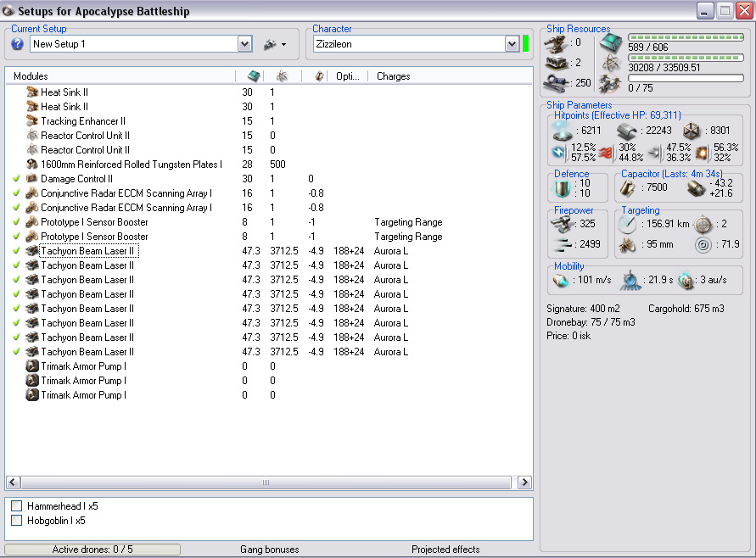Open the ship setup actions icon menu
This screenshot has width=756, height=558.
270,44
